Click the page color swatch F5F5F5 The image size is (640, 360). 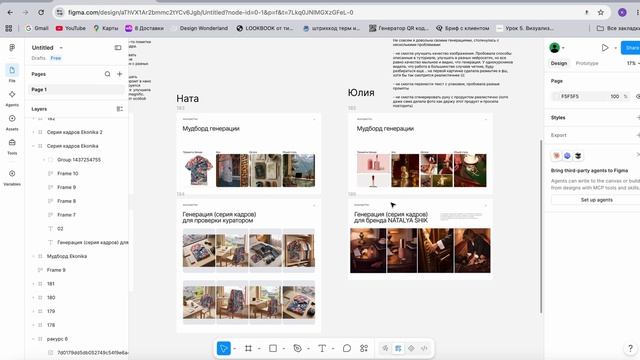tap(556, 96)
